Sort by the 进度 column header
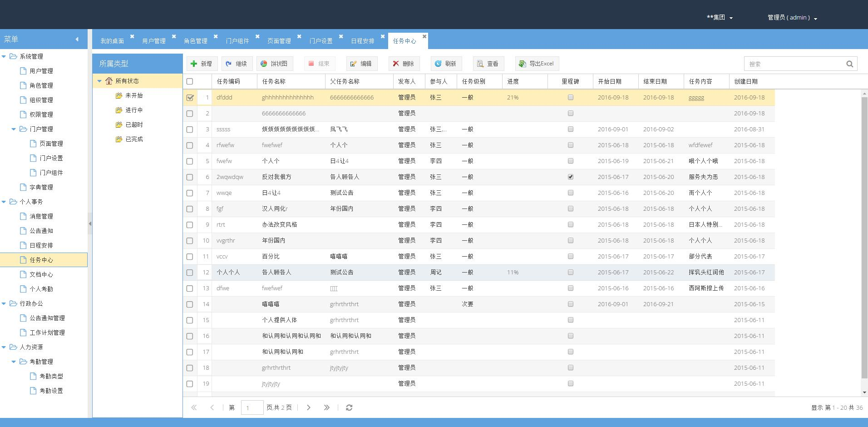This screenshot has height=427, width=868. tap(525, 81)
